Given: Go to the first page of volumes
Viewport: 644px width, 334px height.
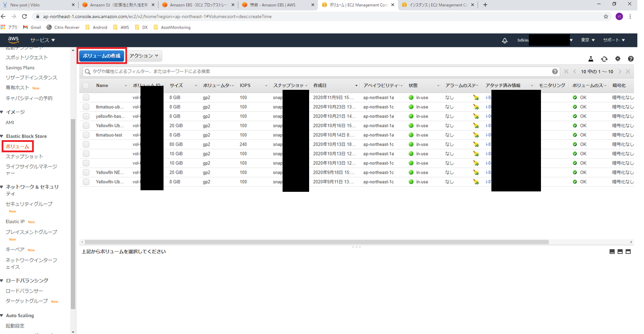Looking at the screenshot, I should pyautogui.click(x=567, y=71).
